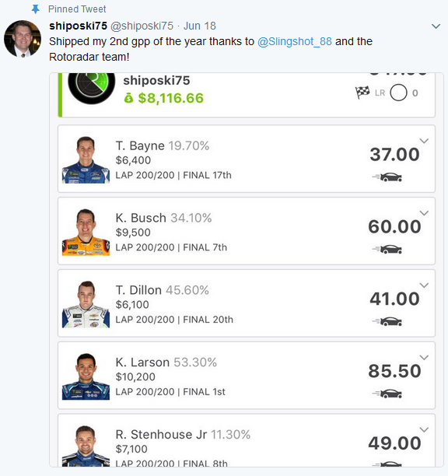Expand the T. Bayne driver card chevron
Image resolution: width=448 pixels, height=476 pixels.
point(424,141)
